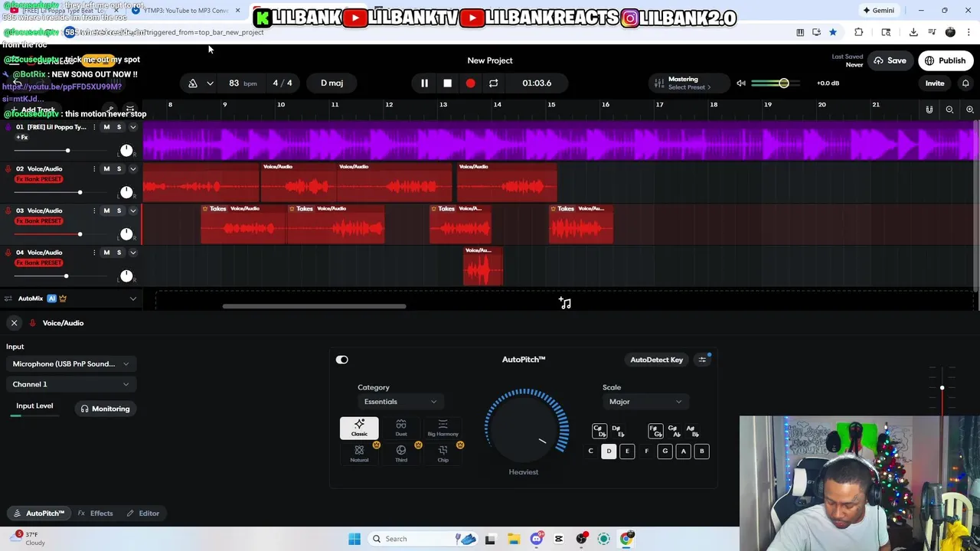The width and height of the screenshot is (980, 551).
Task: Select the Duet AutoPitch preset
Action: coord(401,428)
